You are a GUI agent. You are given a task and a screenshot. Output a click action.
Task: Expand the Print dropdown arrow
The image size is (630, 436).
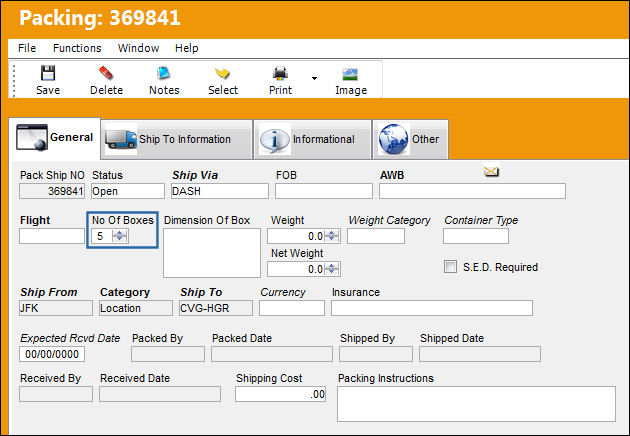click(x=314, y=78)
